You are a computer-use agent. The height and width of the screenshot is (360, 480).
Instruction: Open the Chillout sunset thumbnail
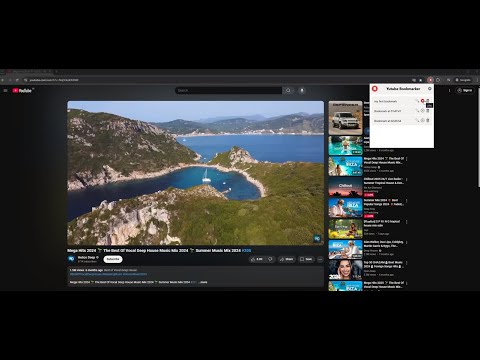coord(345,187)
